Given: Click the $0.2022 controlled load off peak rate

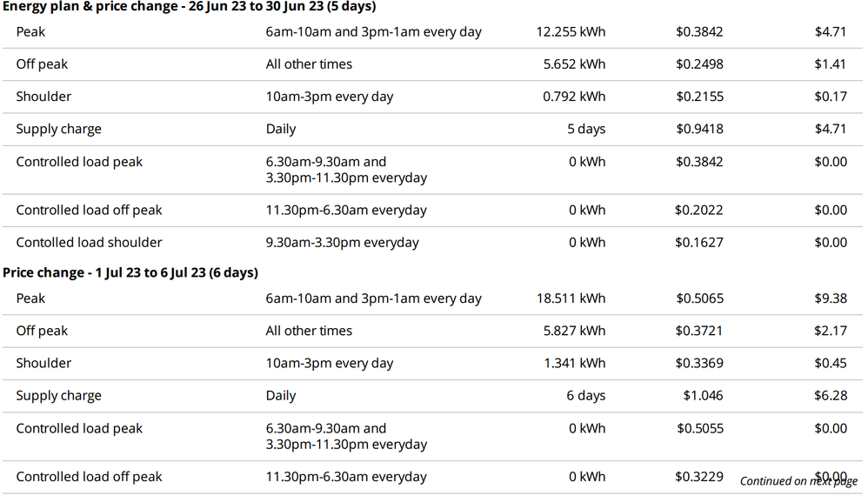Looking at the screenshot, I should tap(699, 210).
